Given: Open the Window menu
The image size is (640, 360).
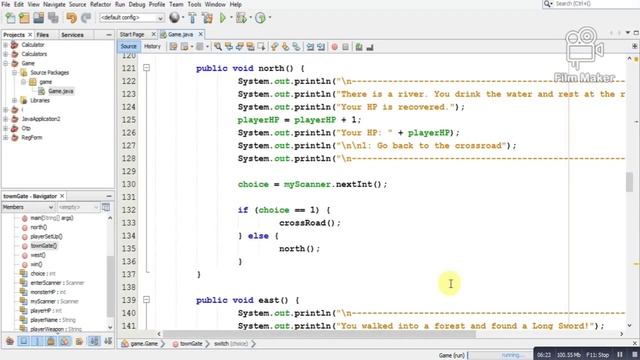Looking at the screenshot, I should click(x=215, y=4).
